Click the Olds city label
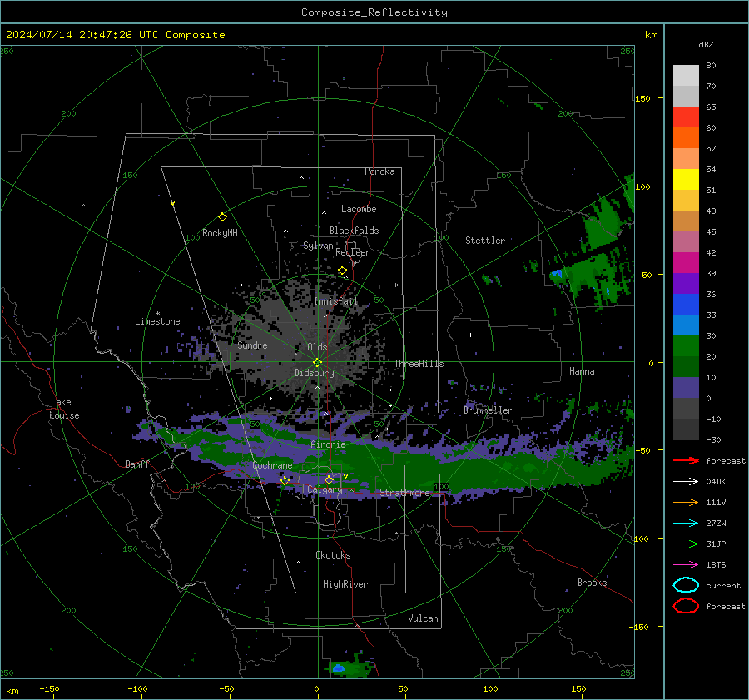 pos(317,347)
